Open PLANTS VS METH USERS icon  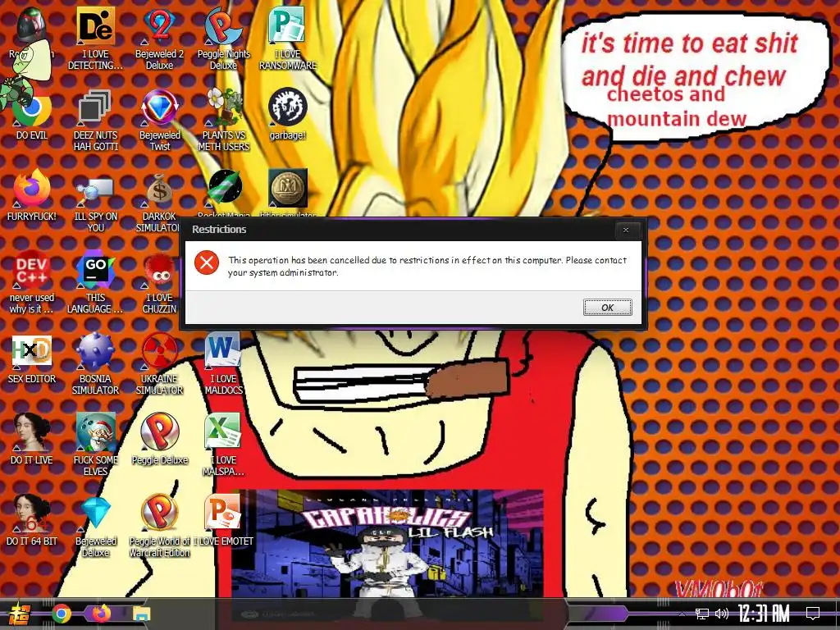[223, 120]
